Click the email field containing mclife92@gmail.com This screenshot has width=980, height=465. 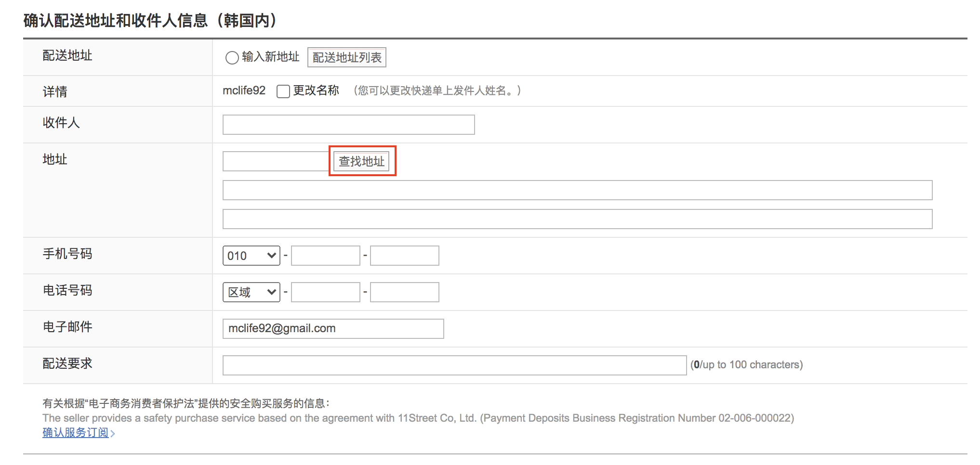tap(332, 329)
